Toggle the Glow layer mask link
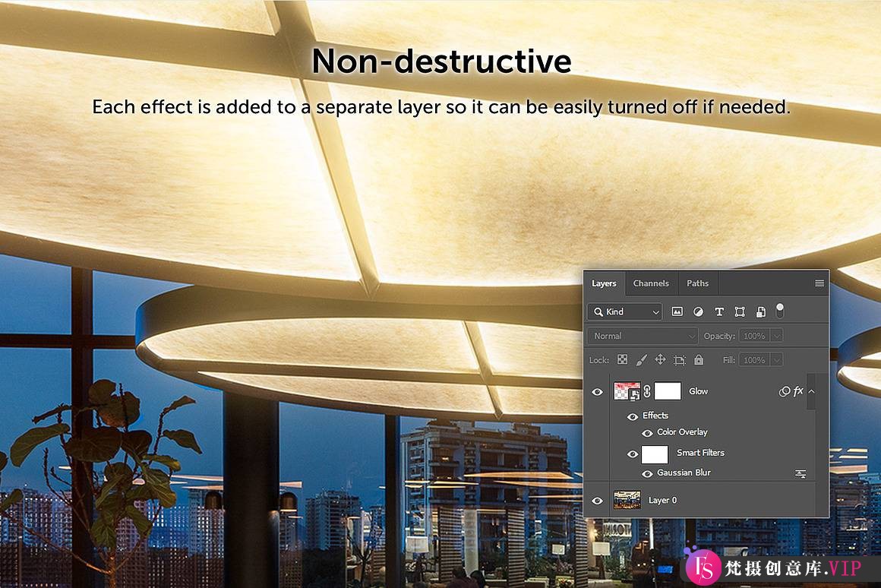 pos(647,390)
